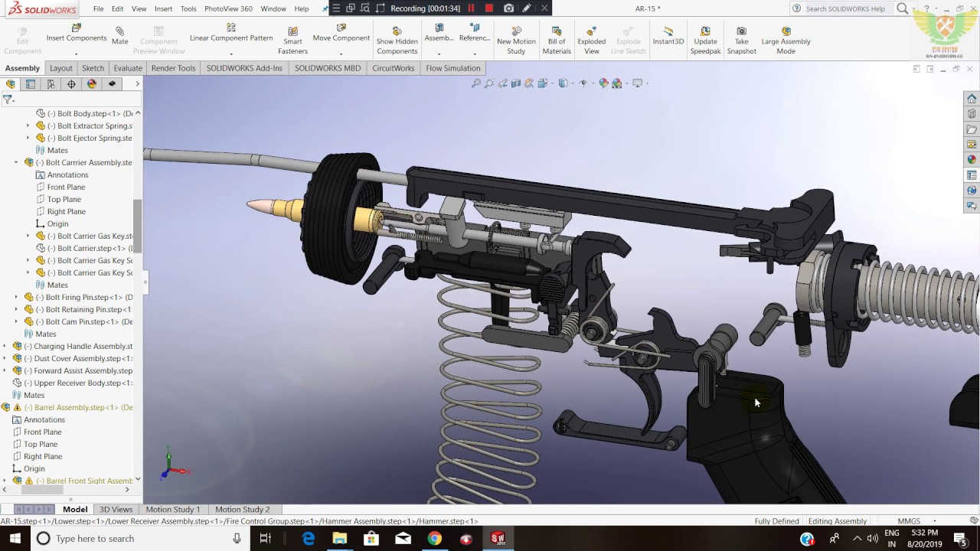The width and height of the screenshot is (980, 551).
Task: Open DisplayManager tab icon
Action: coord(92,84)
